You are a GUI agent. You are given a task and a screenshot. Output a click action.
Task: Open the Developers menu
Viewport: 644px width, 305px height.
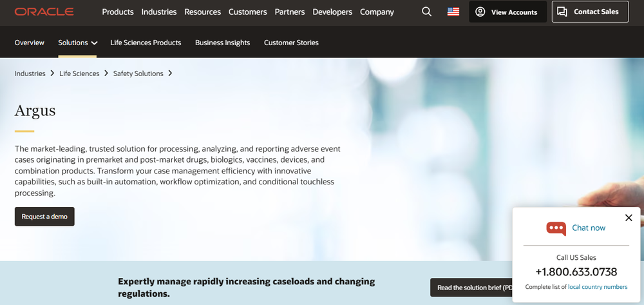[332, 12]
